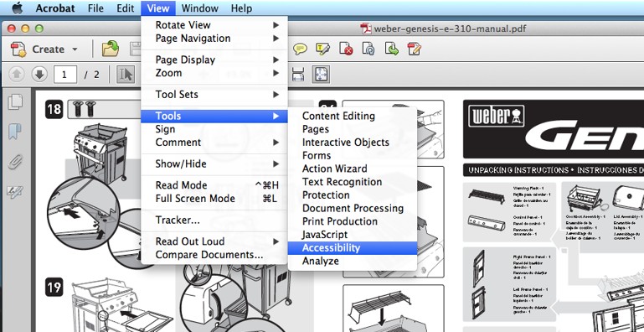This screenshot has height=332, width=644.
Task: Open the Content Editing tools pane
Action: (353, 116)
